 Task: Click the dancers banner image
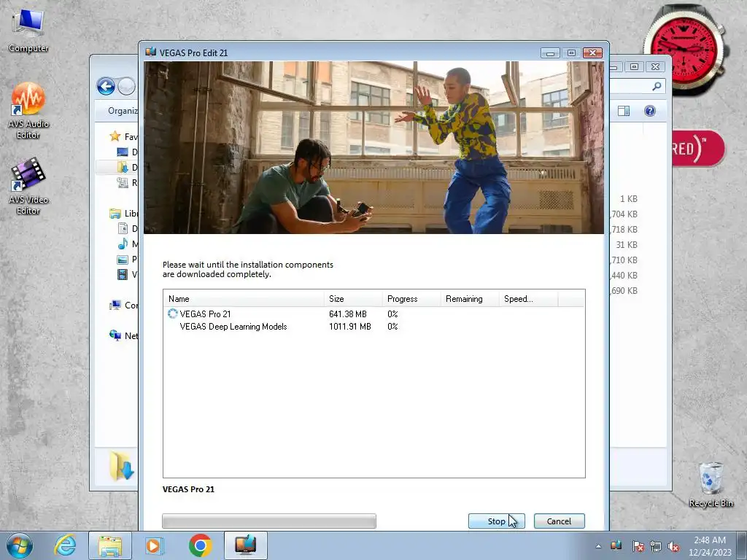point(373,147)
